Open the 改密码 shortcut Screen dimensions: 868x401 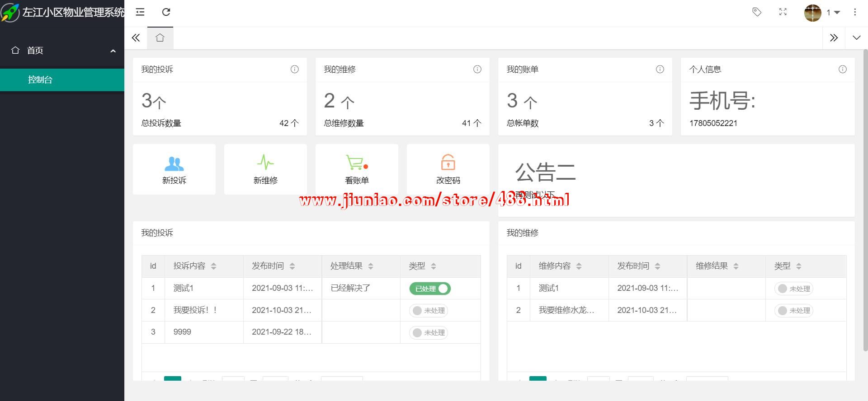click(448, 170)
